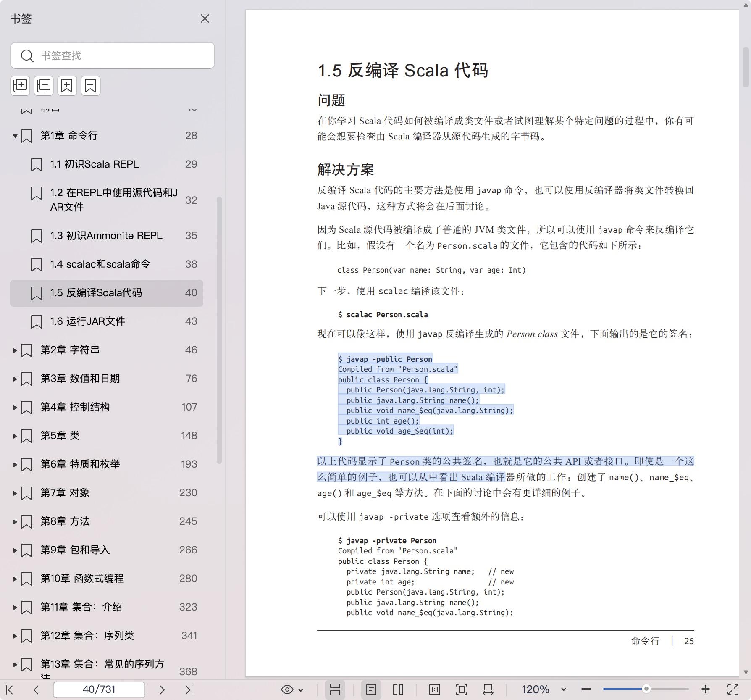
Task: Click the heading 1.5 反编译 Scala 代码
Action: pyautogui.click(x=403, y=71)
